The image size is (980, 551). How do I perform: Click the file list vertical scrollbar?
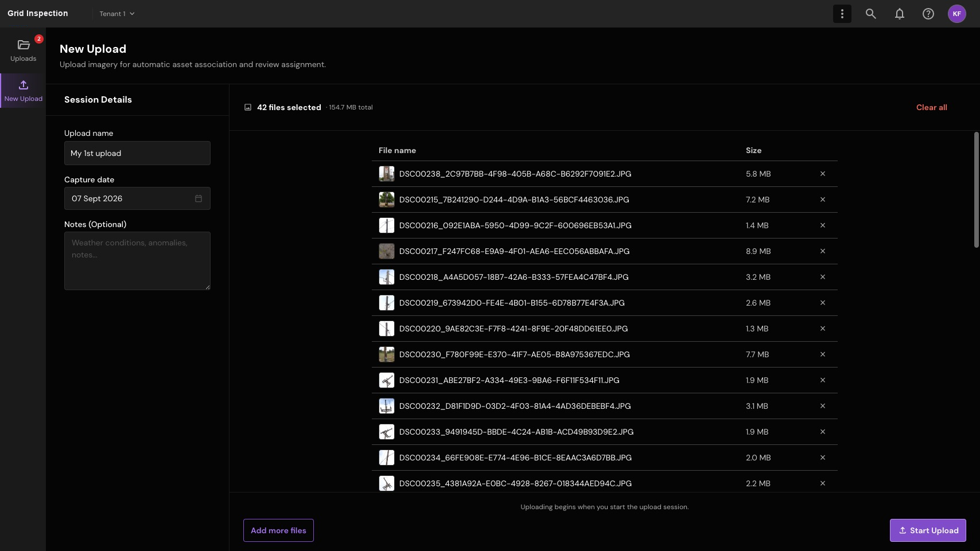tap(976, 190)
